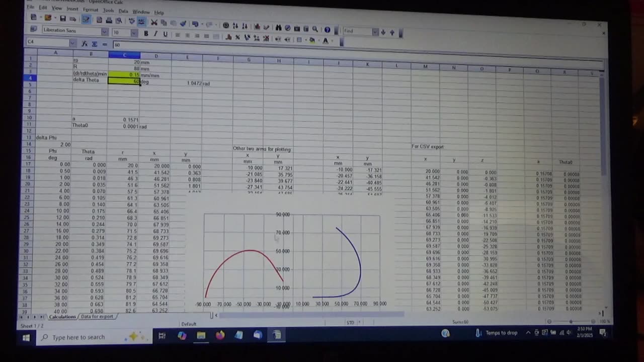Open the Name Box dropdown arrow
Viewport: 644px width, 362px height.
(x=73, y=43)
